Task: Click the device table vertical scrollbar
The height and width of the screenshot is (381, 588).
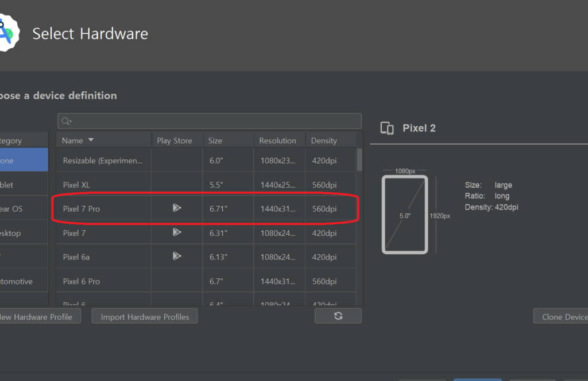Action: click(359, 160)
